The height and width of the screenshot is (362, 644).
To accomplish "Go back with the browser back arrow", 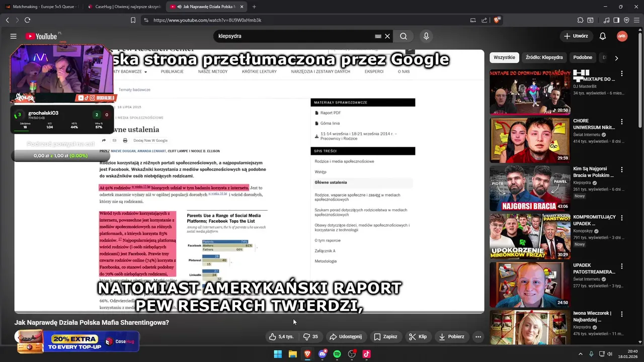I will [x=7, y=20].
